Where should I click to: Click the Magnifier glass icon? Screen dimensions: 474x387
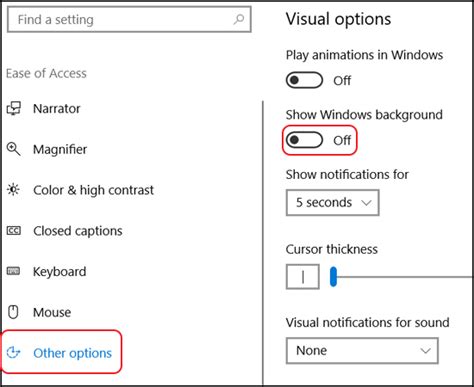pyautogui.click(x=14, y=149)
